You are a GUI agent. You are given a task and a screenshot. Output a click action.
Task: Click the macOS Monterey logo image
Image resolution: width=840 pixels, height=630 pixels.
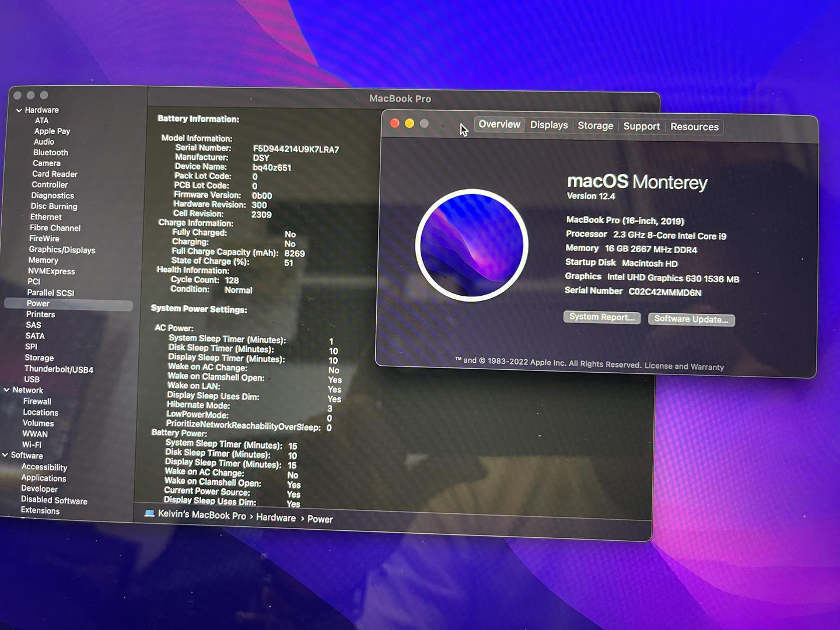coord(471,245)
